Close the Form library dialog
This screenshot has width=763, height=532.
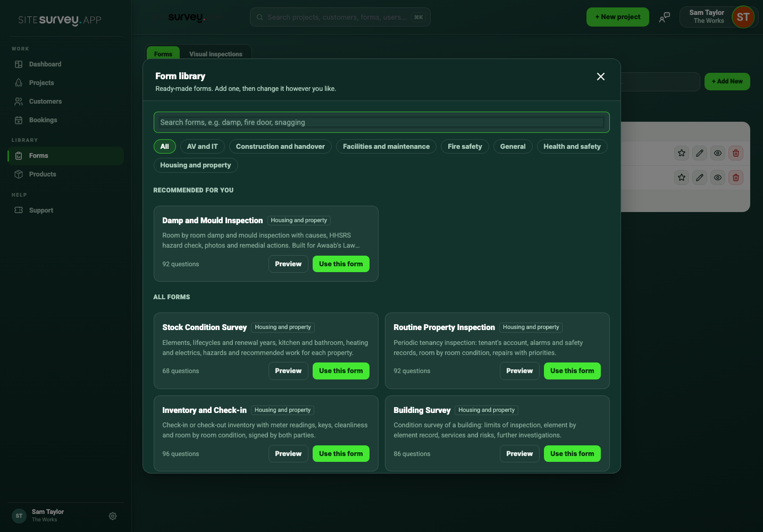coord(601,77)
